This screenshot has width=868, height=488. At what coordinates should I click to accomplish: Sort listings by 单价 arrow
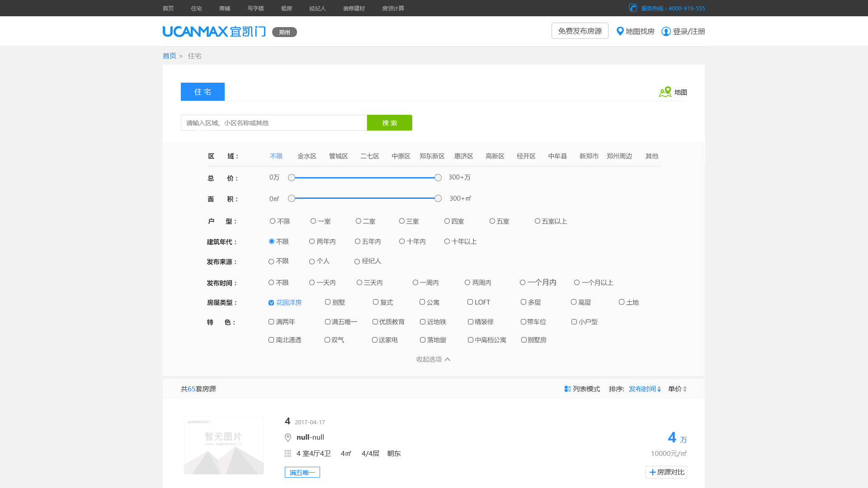685,389
